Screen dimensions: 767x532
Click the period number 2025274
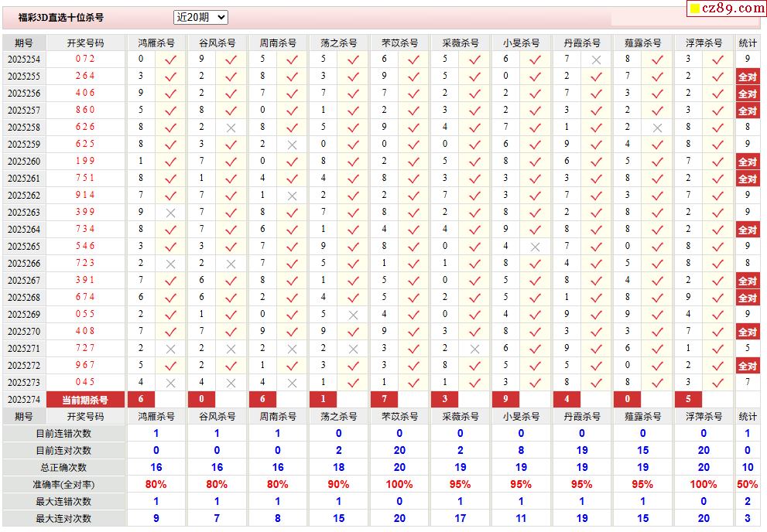pyautogui.click(x=24, y=400)
